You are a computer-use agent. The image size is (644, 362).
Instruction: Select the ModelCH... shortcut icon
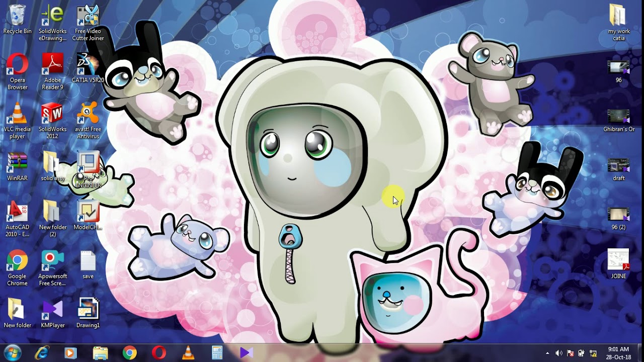(88, 216)
